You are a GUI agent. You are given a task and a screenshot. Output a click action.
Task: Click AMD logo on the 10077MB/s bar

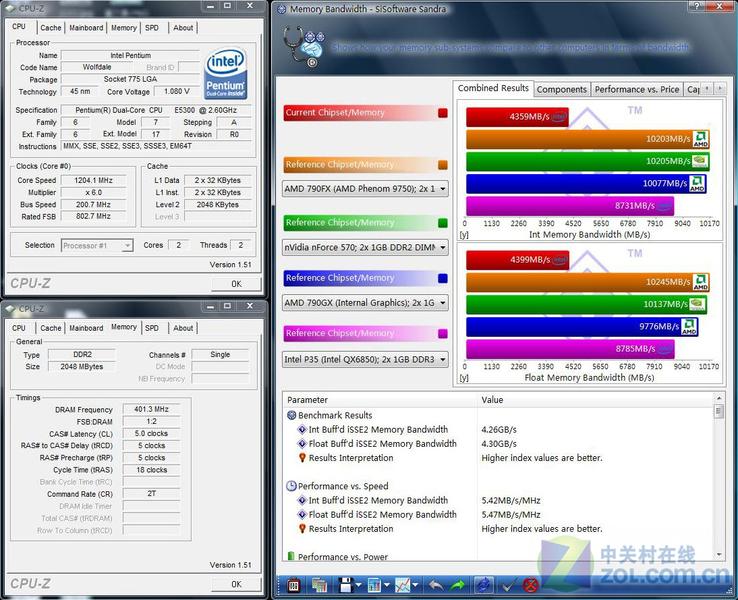(697, 183)
